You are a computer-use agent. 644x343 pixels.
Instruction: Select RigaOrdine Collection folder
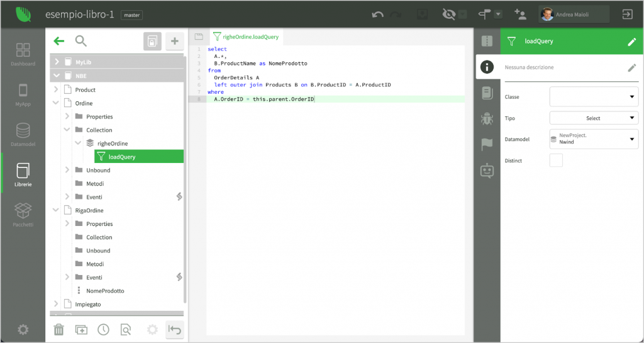[99, 237]
